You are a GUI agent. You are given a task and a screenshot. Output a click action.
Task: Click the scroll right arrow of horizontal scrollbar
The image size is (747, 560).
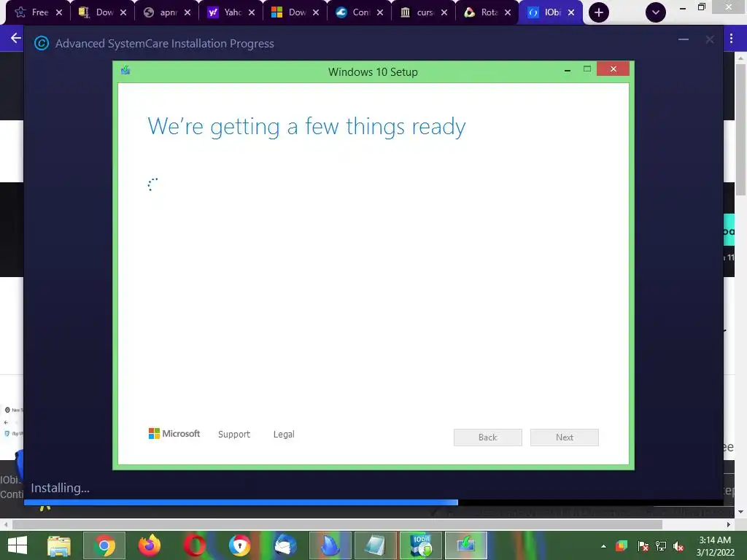(729, 525)
